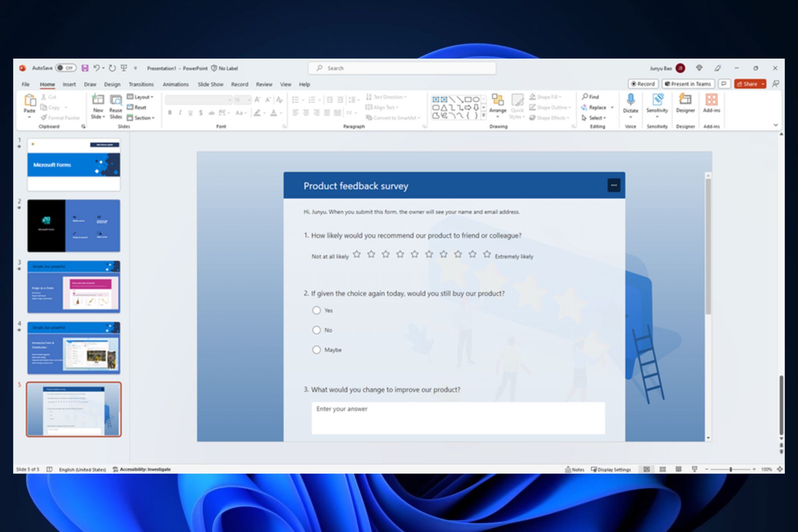798x532 pixels.
Task: Click the Designer icon in ribbon
Action: 685,100
